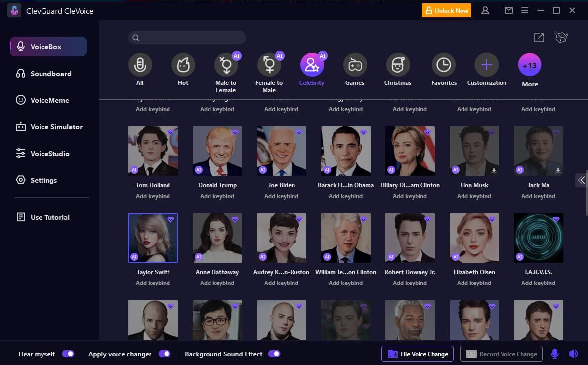This screenshot has height=365, width=588.
Task: Select the William Clinton voice thumbnail
Action: click(346, 238)
